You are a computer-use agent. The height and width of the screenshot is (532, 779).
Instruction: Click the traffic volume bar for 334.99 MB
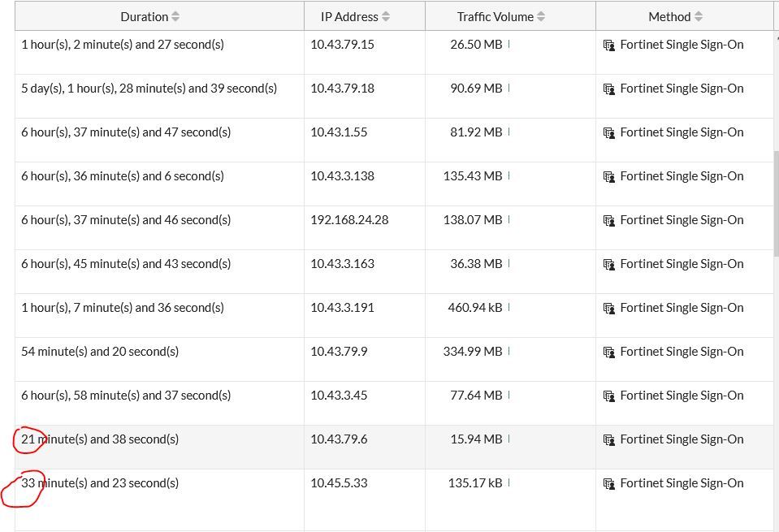(x=509, y=352)
